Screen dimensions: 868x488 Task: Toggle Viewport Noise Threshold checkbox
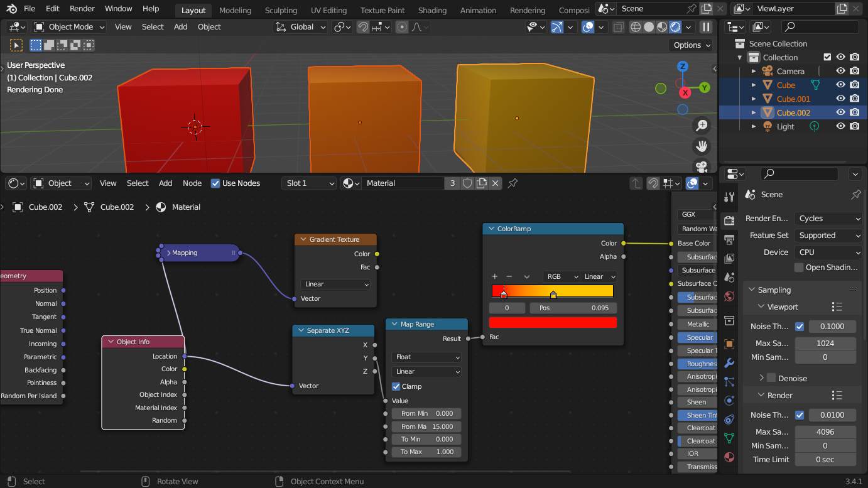point(800,327)
